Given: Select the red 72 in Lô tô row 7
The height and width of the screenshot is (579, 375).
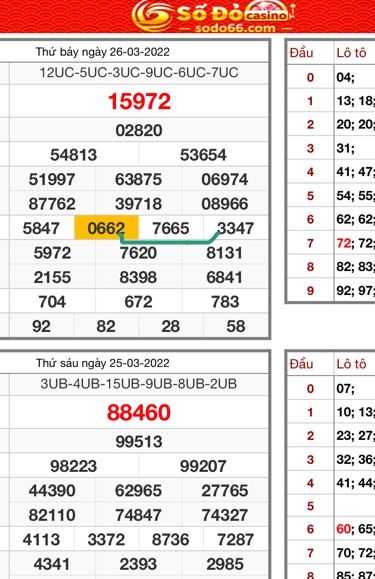Looking at the screenshot, I should tap(344, 243).
